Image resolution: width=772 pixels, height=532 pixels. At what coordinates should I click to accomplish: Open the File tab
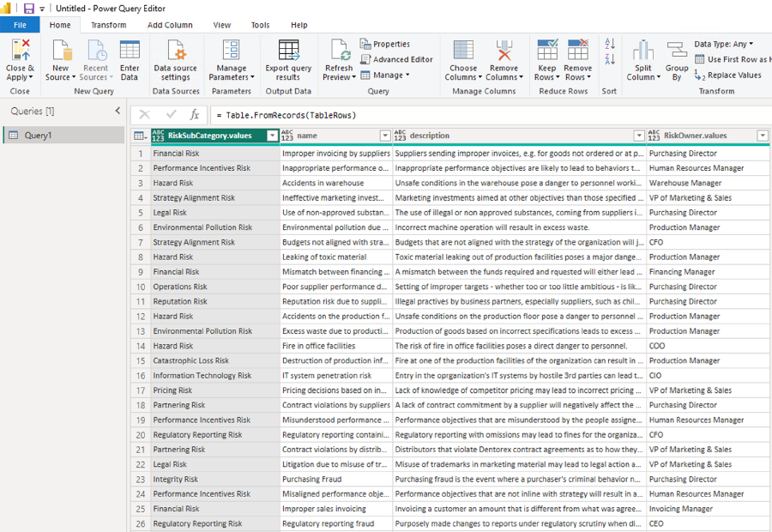20,25
